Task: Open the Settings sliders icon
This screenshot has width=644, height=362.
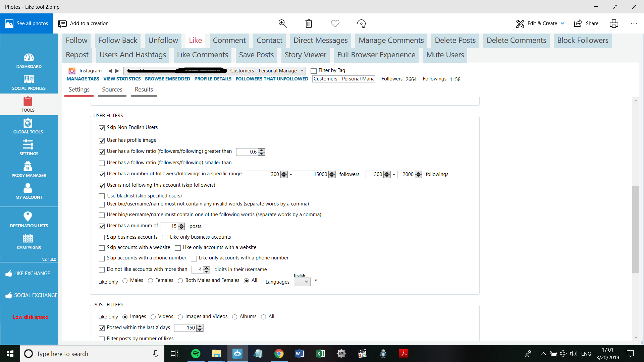Action: point(28,144)
